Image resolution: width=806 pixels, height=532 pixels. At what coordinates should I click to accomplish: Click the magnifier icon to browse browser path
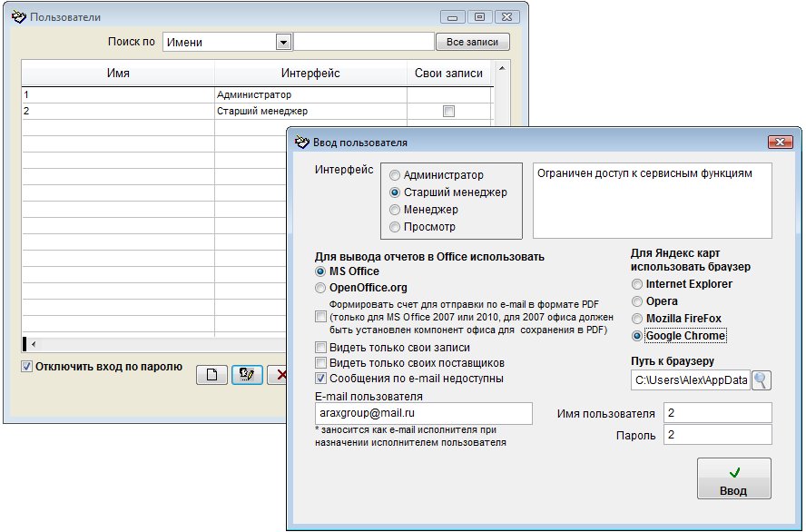pyautogui.click(x=762, y=380)
